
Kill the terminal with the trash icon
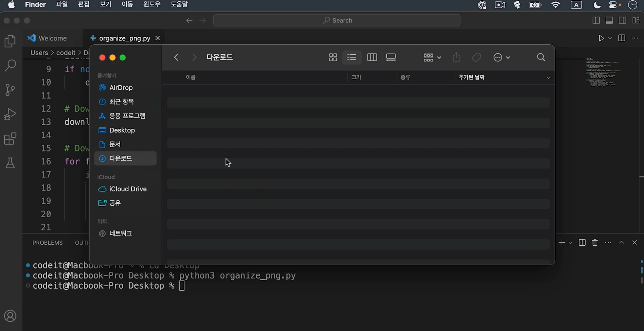595,243
